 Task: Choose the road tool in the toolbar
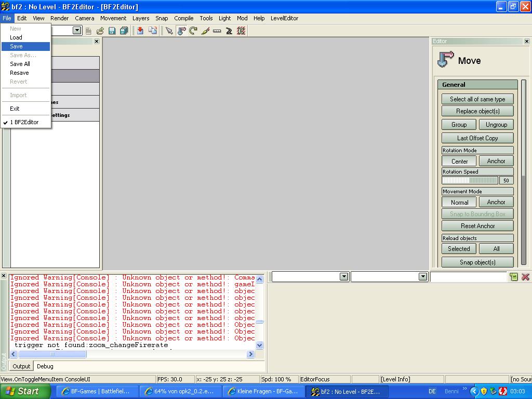pos(229,31)
